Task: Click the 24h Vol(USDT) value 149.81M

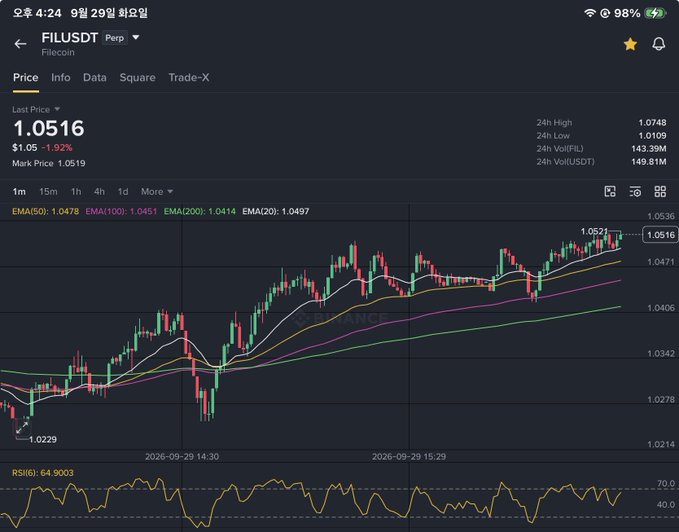Action: click(649, 161)
